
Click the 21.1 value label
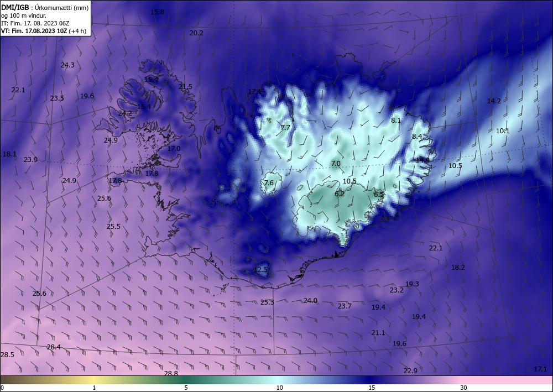pos(378,333)
